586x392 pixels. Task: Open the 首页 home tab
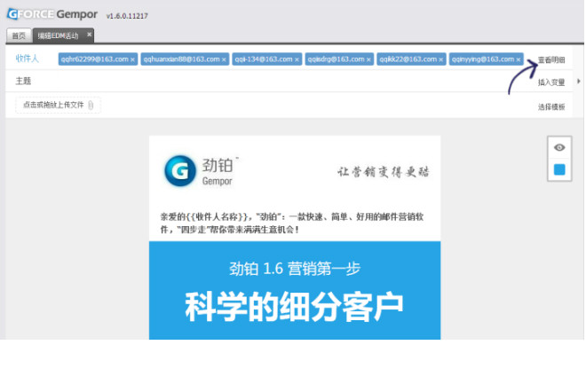point(19,35)
